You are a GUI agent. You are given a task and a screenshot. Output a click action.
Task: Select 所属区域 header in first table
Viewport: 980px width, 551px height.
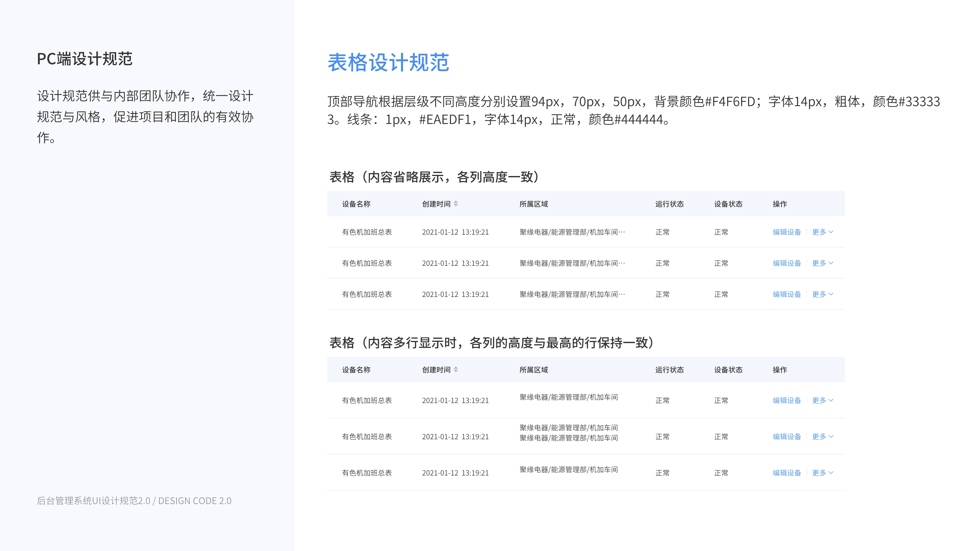(x=534, y=204)
